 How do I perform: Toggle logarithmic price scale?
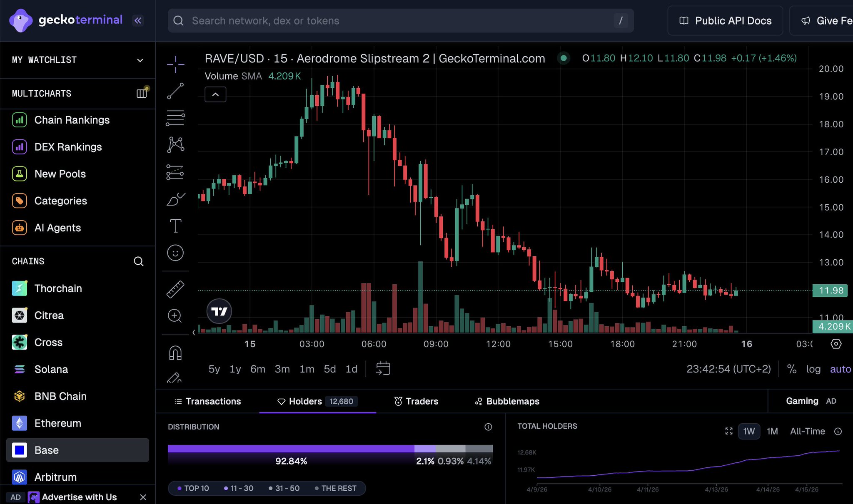pos(813,369)
